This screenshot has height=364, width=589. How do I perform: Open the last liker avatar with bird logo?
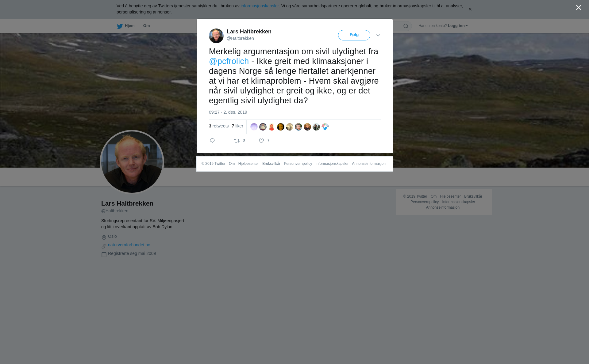pyautogui.click(x=325, y=127)
